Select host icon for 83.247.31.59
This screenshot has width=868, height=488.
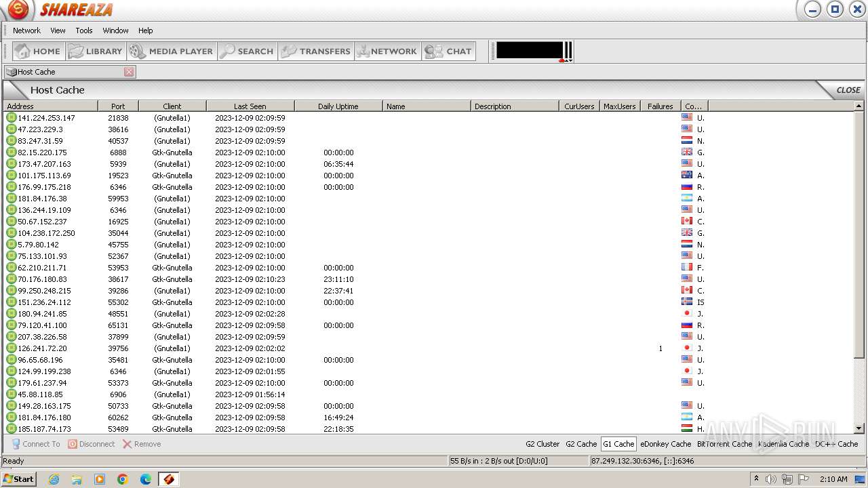[x=12, y=140]
